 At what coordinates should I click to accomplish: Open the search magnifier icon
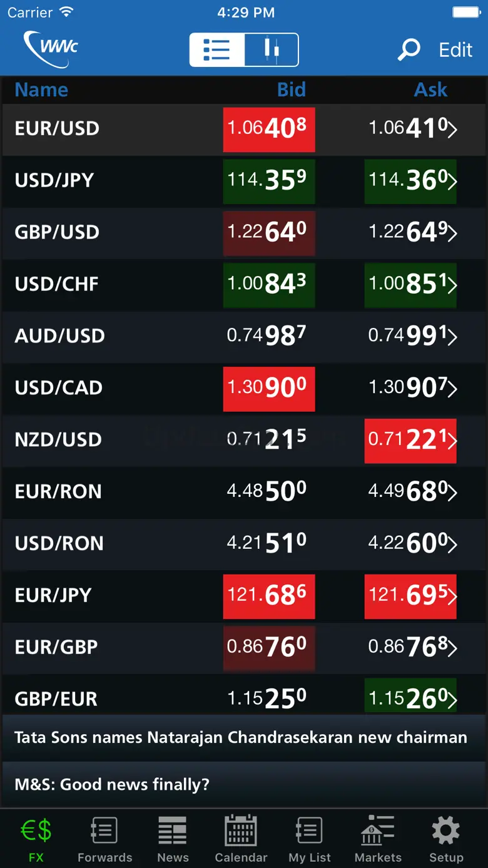pyautogui.click(x=409, y=49)
